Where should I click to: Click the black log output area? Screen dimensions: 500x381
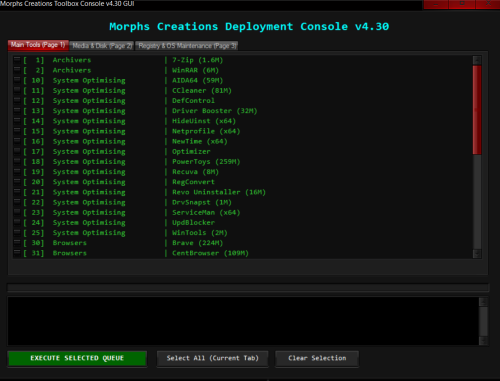coord(243,321)
